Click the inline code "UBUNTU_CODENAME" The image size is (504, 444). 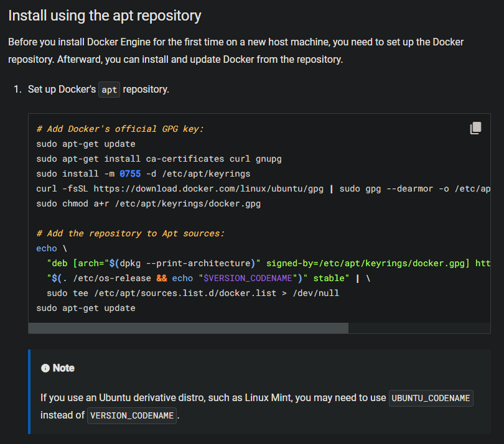tap(431, 399)
